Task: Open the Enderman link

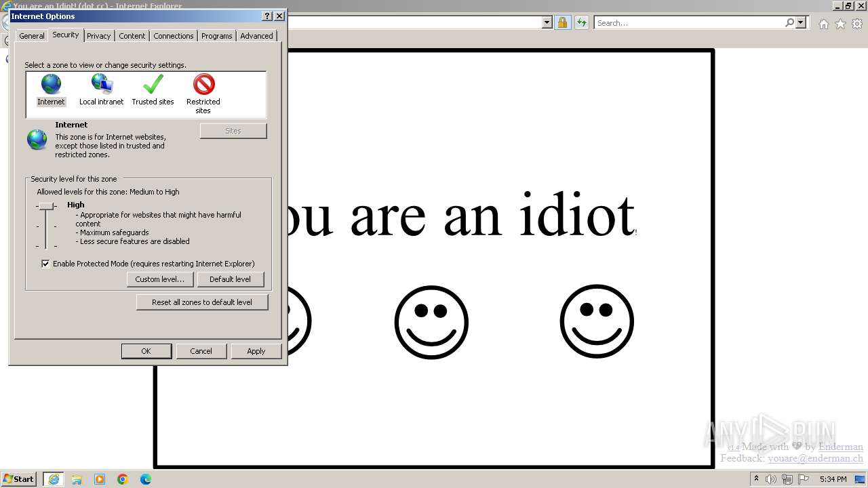Action: click(841, 447)
